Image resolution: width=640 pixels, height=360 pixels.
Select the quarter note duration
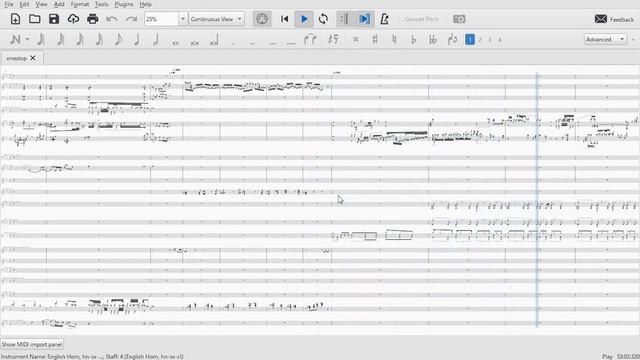137,39
